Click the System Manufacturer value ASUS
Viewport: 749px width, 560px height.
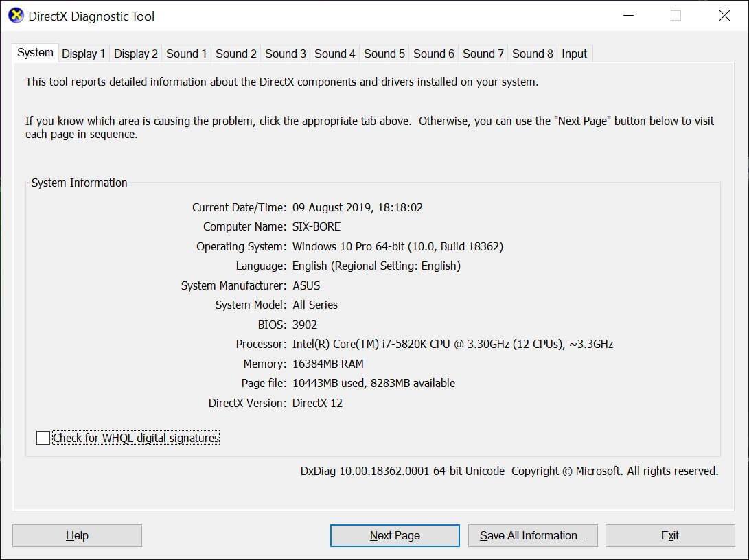(306, 285)
